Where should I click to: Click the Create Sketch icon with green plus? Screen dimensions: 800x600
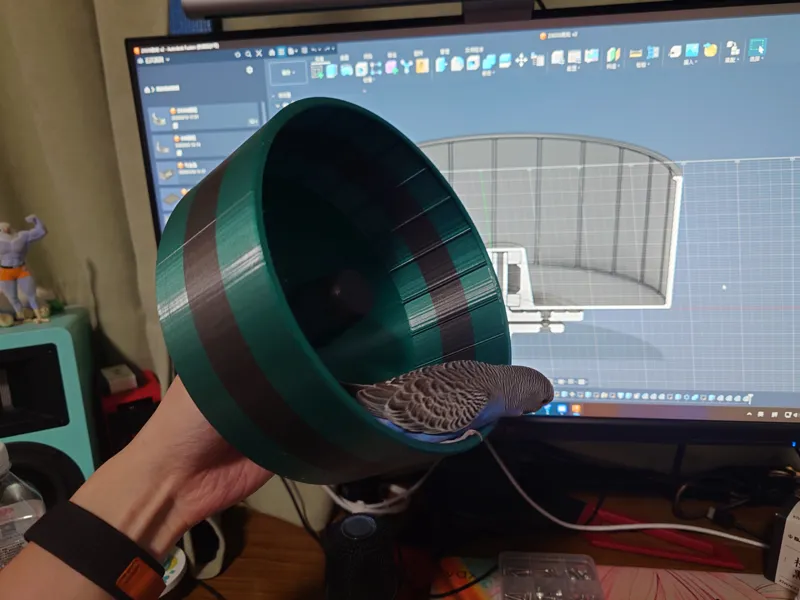tap(317, 72)
